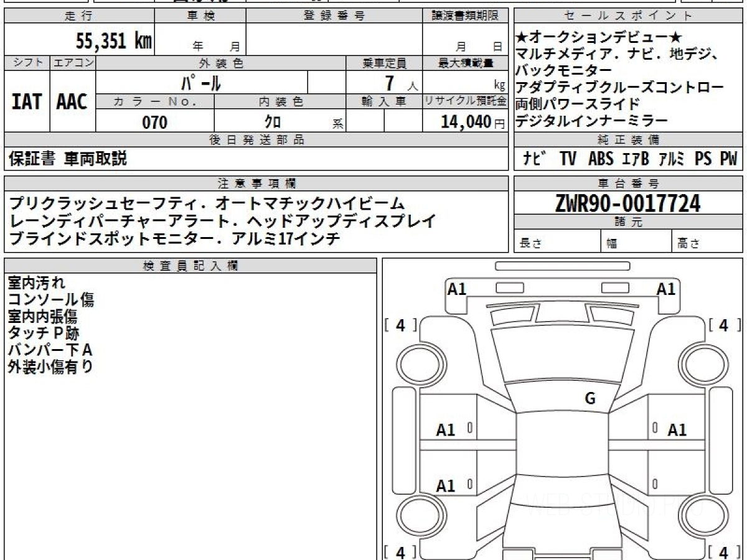Click the "両側パワースライド" line
The height and width of the screenshot is (560, 747).
click(578, 103)
